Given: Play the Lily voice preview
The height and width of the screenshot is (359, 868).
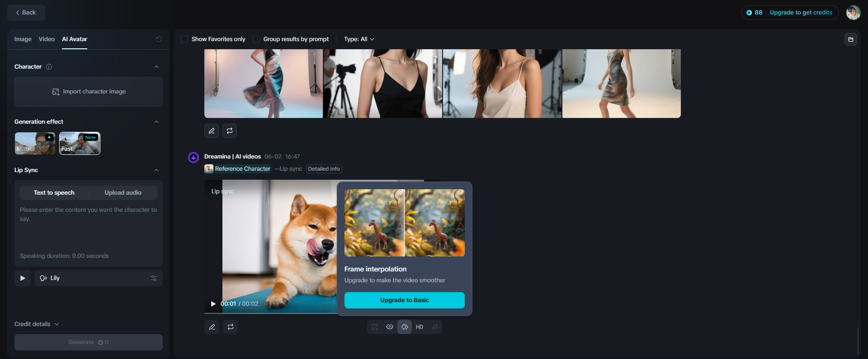Looking at the screenshot, I should [x=23, y=278].
